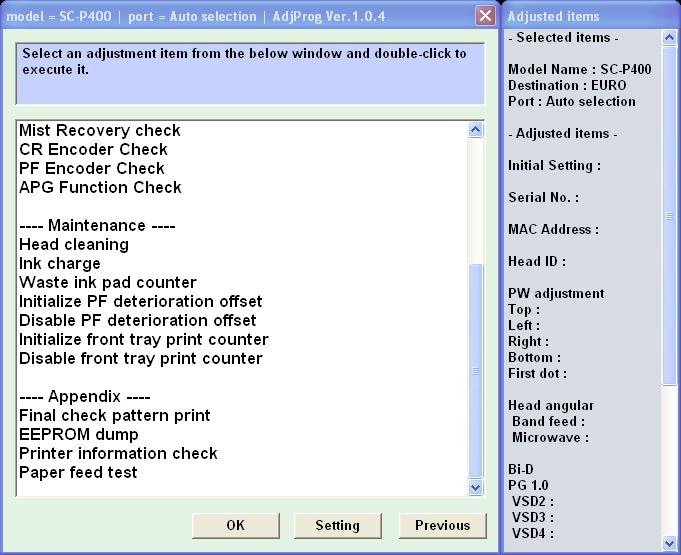Viewport: 681px width, 555px height.
Task: Click adjustment list scroll down arrow
Action: coord(476,487)
